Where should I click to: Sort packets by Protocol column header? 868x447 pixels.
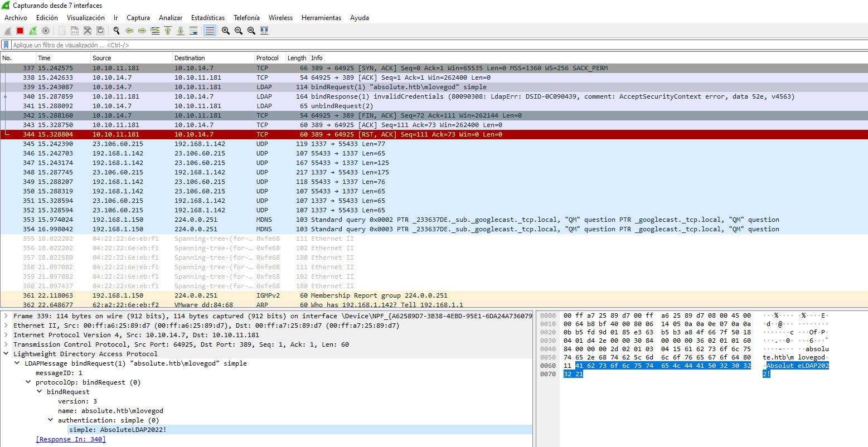268,58
